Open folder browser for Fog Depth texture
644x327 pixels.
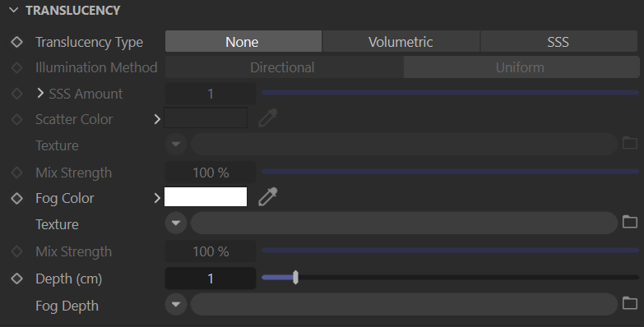tap(630, 303)
